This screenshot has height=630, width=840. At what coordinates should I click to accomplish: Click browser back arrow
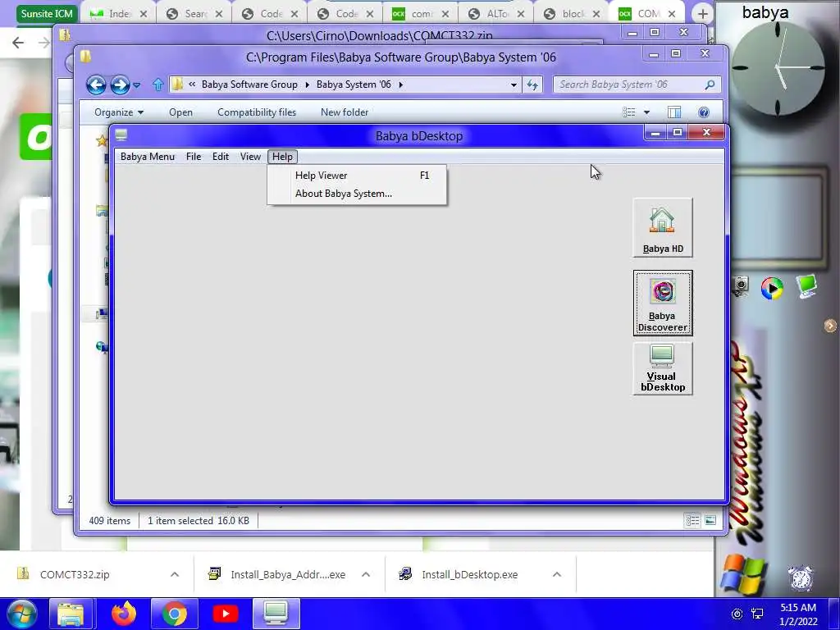[x=18, y=43]
